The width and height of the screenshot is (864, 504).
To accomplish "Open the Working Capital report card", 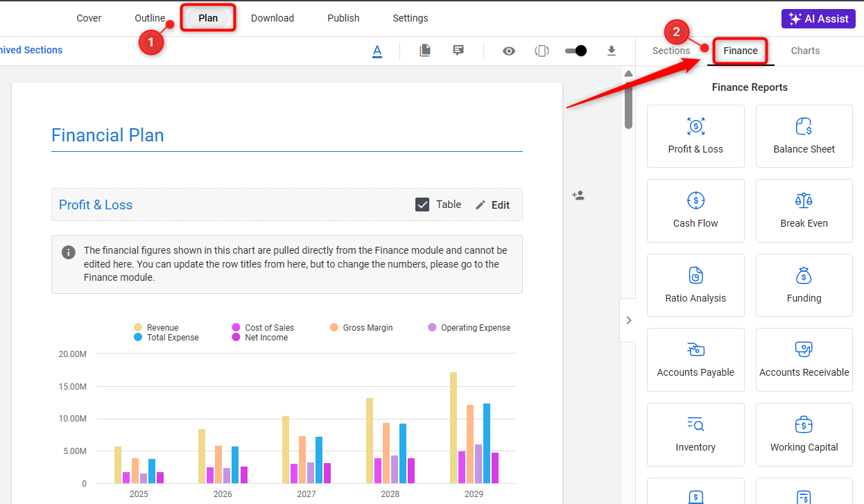I will coord(804,434).
